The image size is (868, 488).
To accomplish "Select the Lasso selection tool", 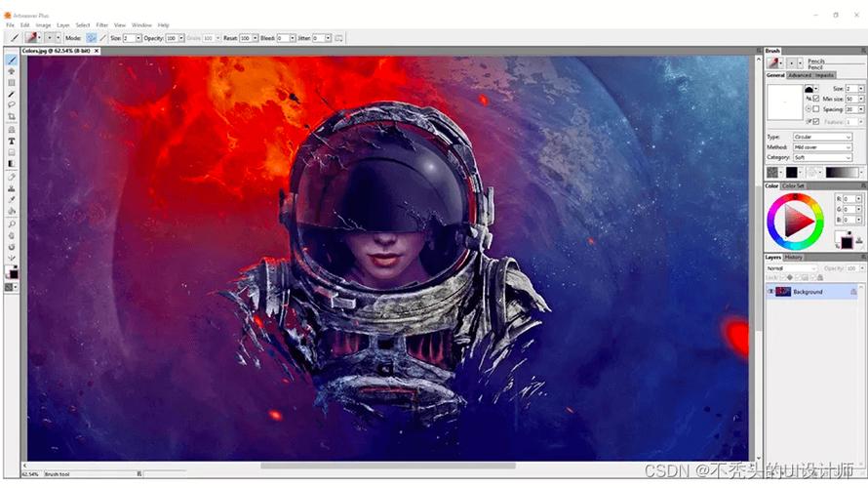I will coord(11,104).
